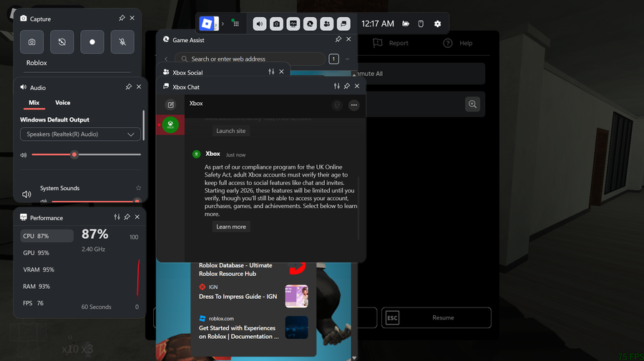
Task: Click the Roblox player search magnifier
Action: [473, 104]
